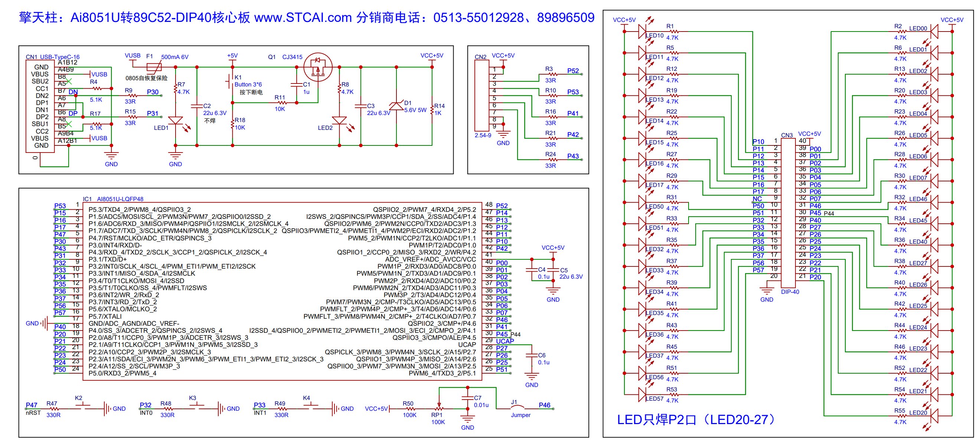The height and width of the screenshot is (443, 980).
Task: Select the '不焊' note under C2
Action: point(210,121)
